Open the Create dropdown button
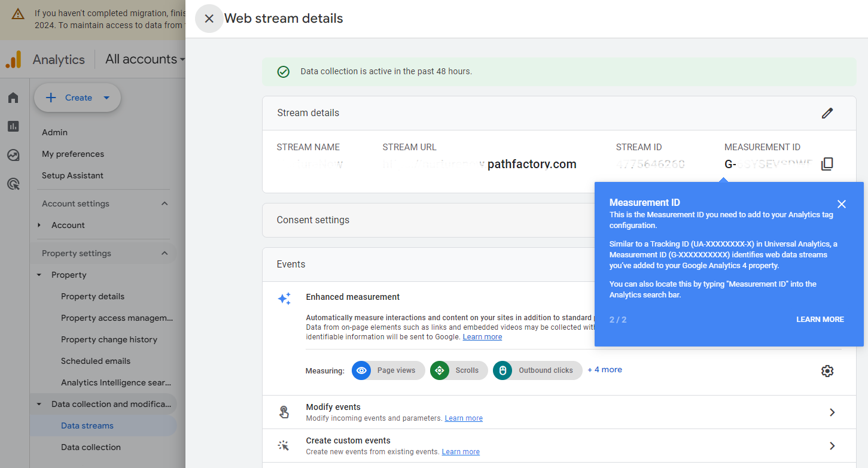 point(78,98)
